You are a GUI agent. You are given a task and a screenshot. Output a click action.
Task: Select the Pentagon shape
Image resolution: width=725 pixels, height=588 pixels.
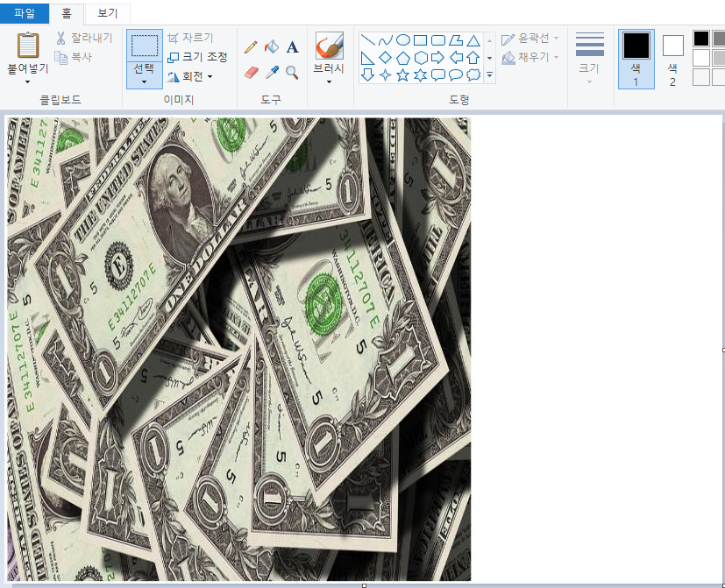(403, 58)
